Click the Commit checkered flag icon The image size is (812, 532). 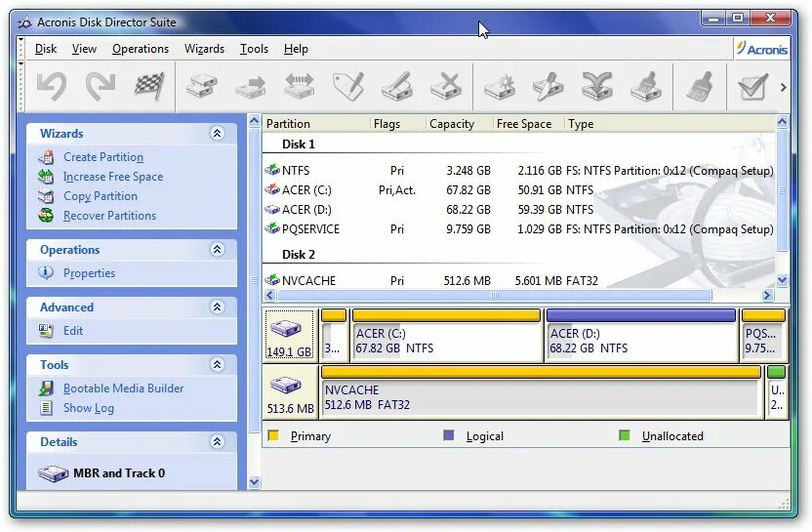pos(149,86)
